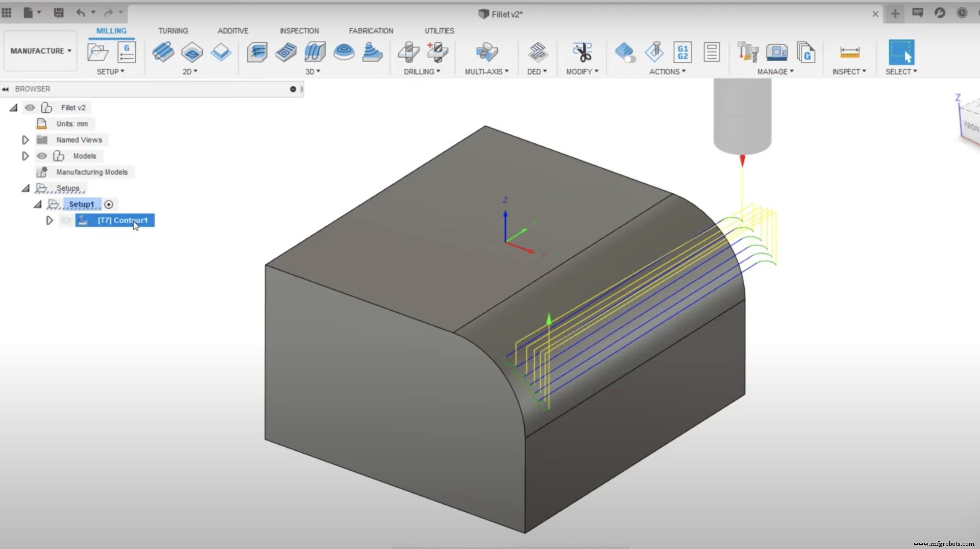Click the undo arrow in quick access bar
Screen dimensions: 980x549
coord(81,13)
